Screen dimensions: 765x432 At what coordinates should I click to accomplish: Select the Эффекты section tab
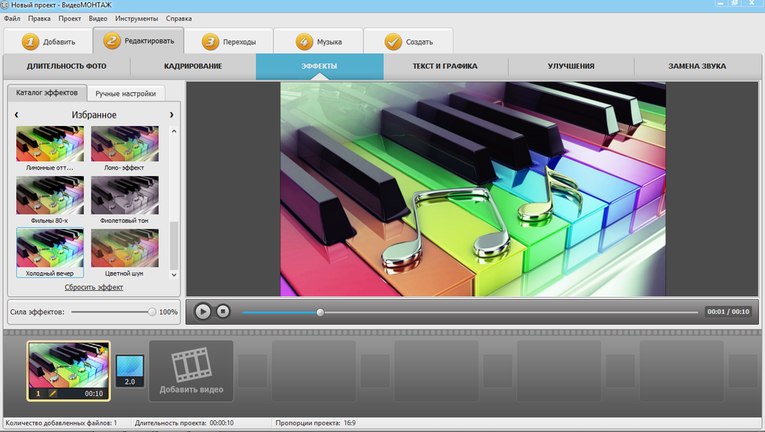coord(320,66)
